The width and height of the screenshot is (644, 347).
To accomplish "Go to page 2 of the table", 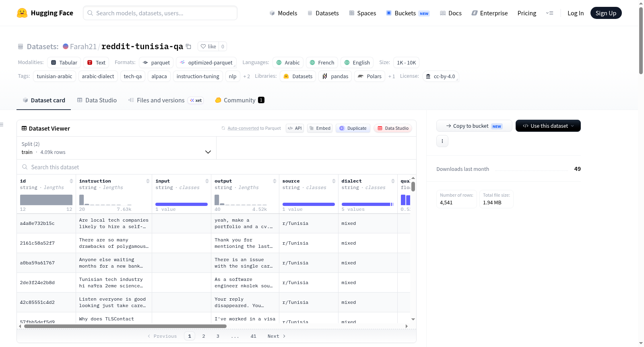I will pyautogui.click(x=204, y=336).
